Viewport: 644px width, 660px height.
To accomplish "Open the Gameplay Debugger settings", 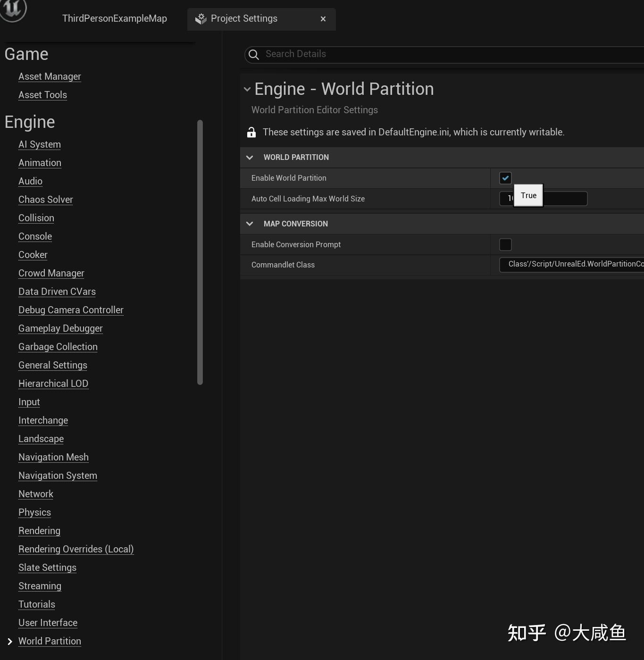I will point(60,328).
